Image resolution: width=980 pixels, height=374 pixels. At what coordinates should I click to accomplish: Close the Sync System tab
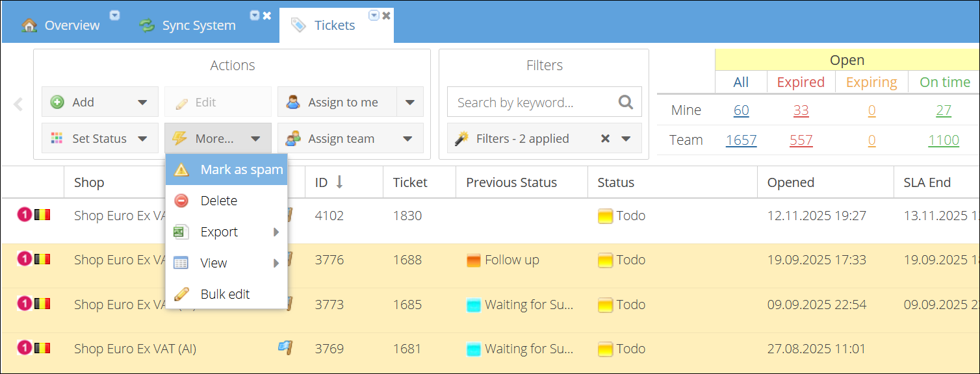click(x=266, y=16)
